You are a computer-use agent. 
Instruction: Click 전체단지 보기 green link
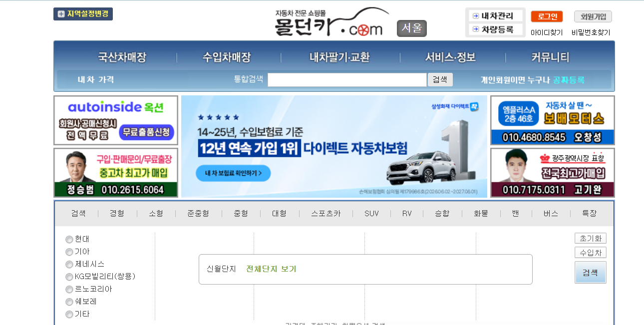coord(271,269)
